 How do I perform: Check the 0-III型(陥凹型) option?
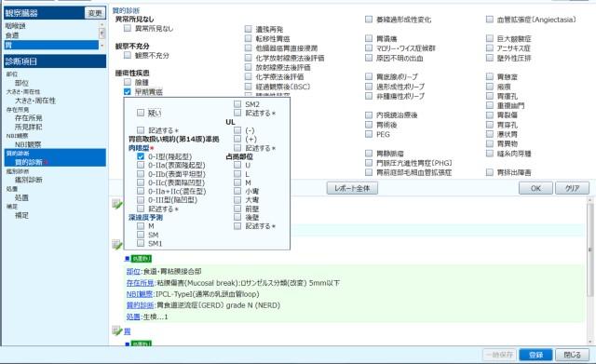pos(141,200)
